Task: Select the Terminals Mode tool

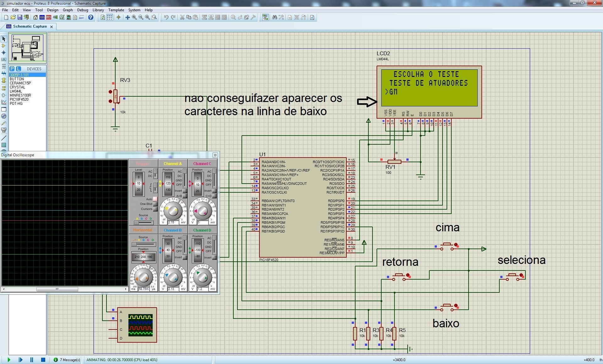Action: (4, 88)
